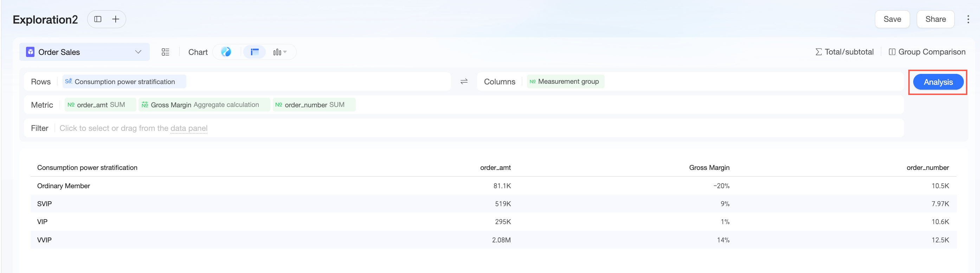Select the order_number SUM metric pill

[x=314, y=105]
